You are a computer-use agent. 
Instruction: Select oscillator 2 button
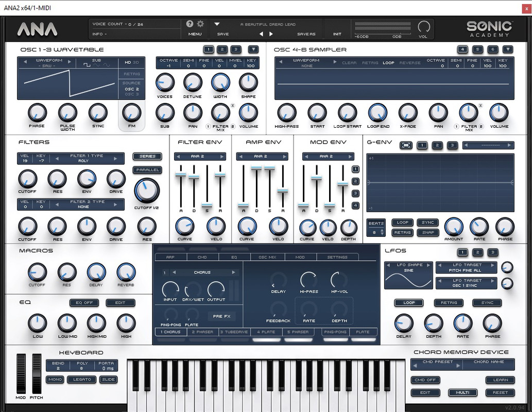tap(222, 49)
